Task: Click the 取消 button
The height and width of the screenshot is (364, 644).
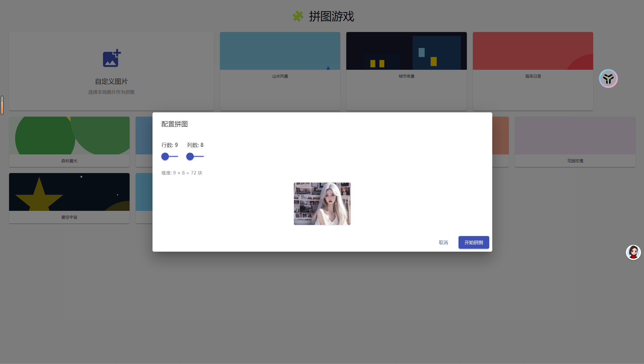Action: click(443, 242)
